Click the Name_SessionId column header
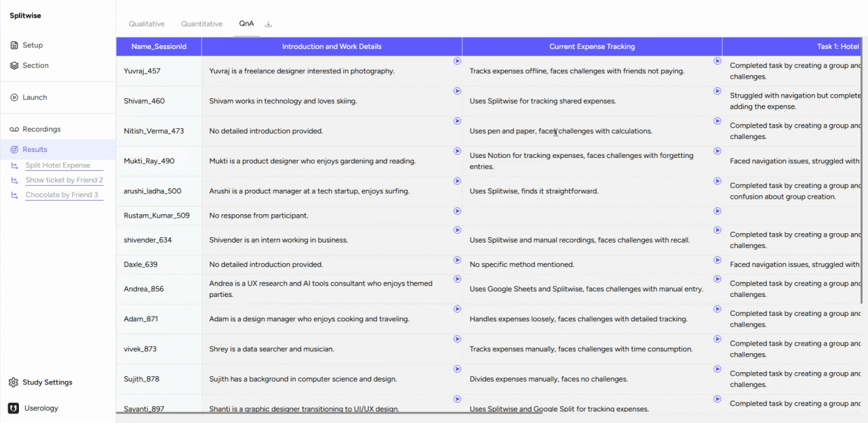Screen dimensions: 868x423 pyautogui.click(x=159, y=46)
